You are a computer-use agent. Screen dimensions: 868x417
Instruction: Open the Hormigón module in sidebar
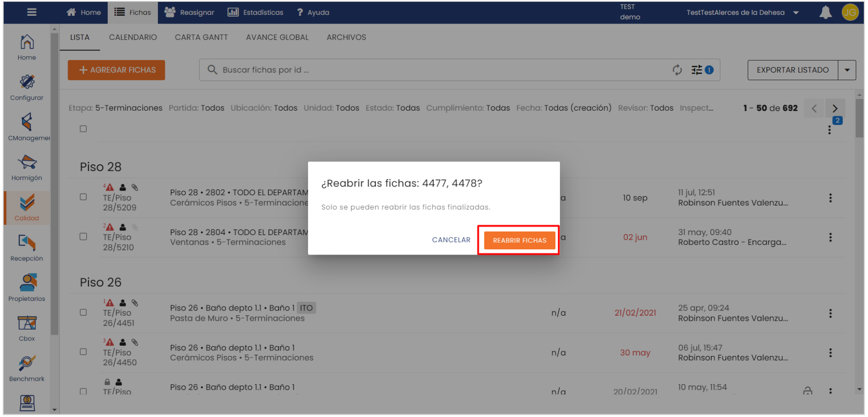(27, 168)
